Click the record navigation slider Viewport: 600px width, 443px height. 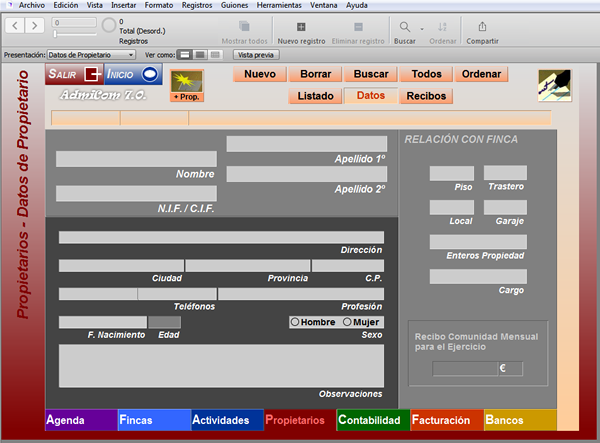click(x=75, y=34)
